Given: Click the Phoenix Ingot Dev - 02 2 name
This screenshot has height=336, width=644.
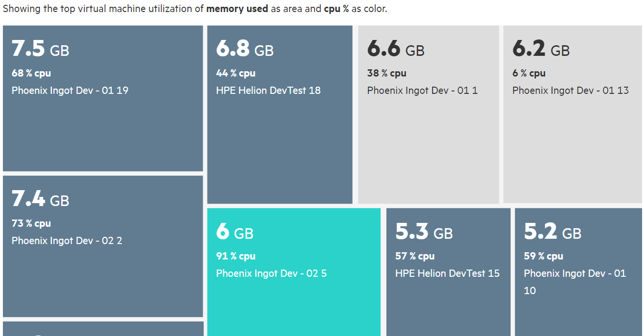Looking at the screenshot, I should tap(67, 241).
